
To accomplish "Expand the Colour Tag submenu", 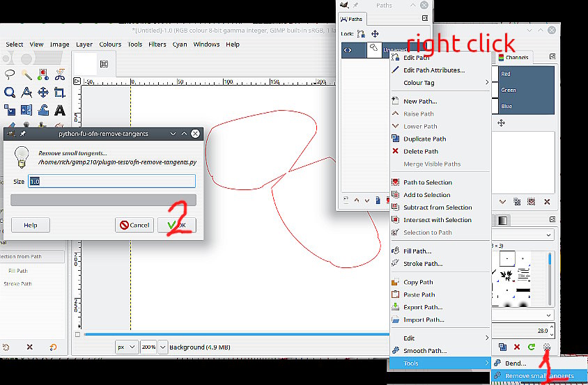I will coord(440,82).
